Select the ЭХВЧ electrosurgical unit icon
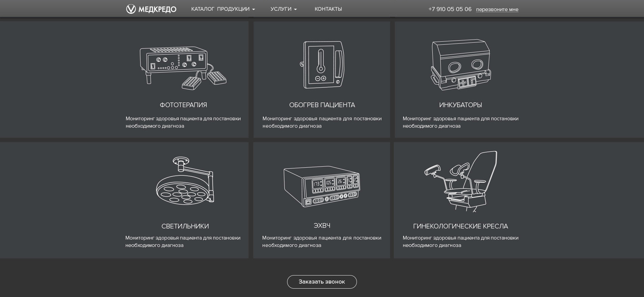 pyautogui.click(x=322, y=186)
